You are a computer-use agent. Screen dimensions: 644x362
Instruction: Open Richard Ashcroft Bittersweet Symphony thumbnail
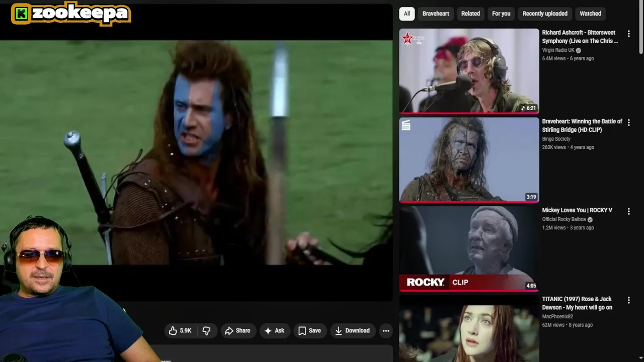click(x=469, y=71)
